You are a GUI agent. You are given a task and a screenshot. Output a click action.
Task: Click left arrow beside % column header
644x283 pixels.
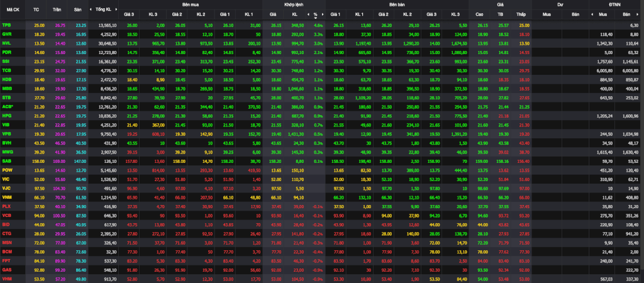tap(308, 14)
